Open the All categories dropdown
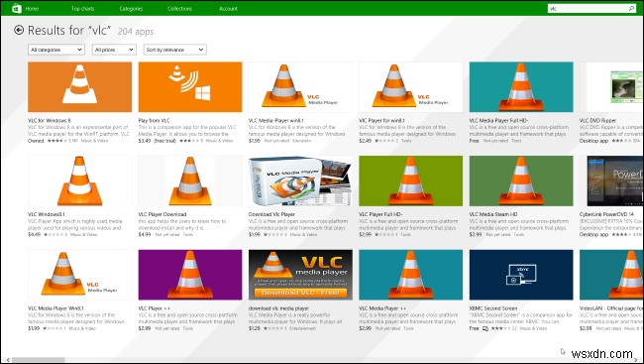This screenshot has width=644, height=364. (x=56, y=50)
